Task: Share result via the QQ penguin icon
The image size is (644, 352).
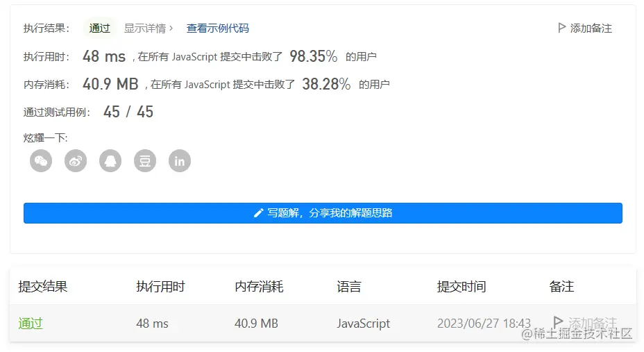Action: tap(110, 160)
